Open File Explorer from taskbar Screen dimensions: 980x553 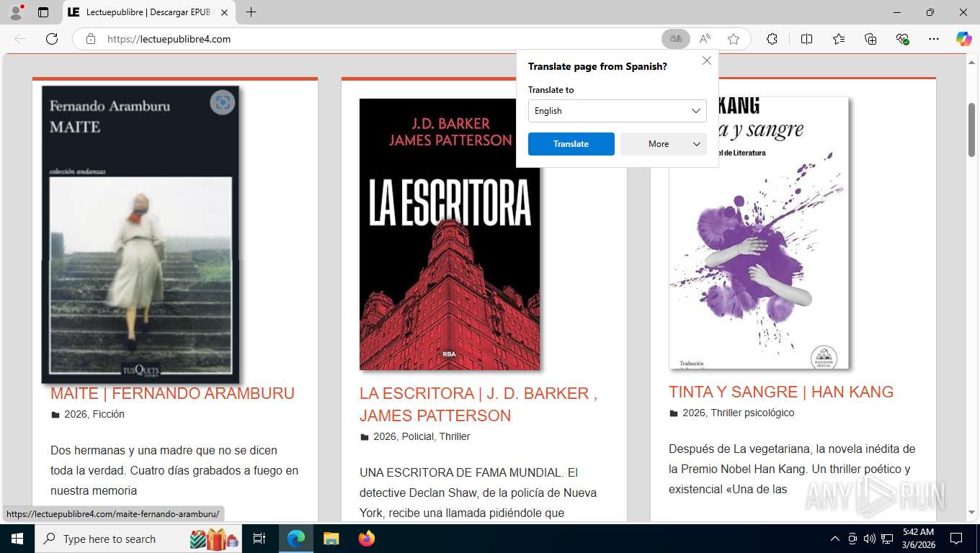tap(331, 539)
